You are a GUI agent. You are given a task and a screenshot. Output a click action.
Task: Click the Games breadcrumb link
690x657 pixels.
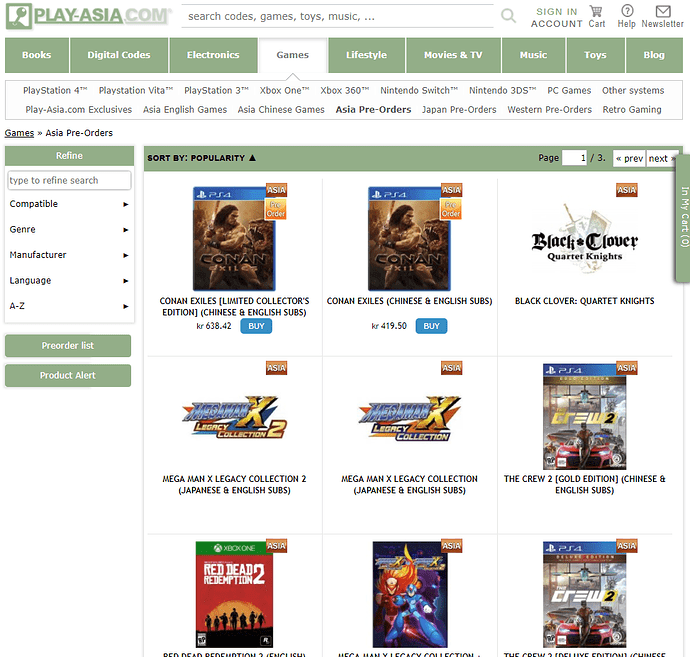pos(19,133)
